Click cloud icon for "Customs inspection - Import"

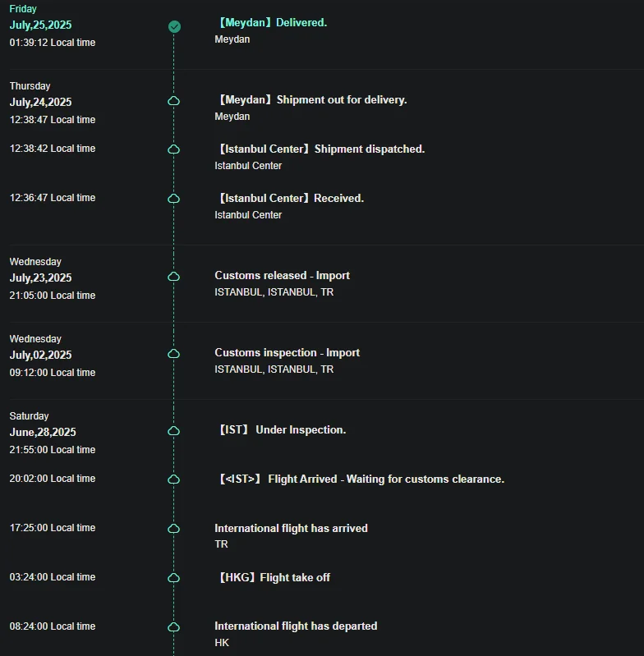(174, 354)
